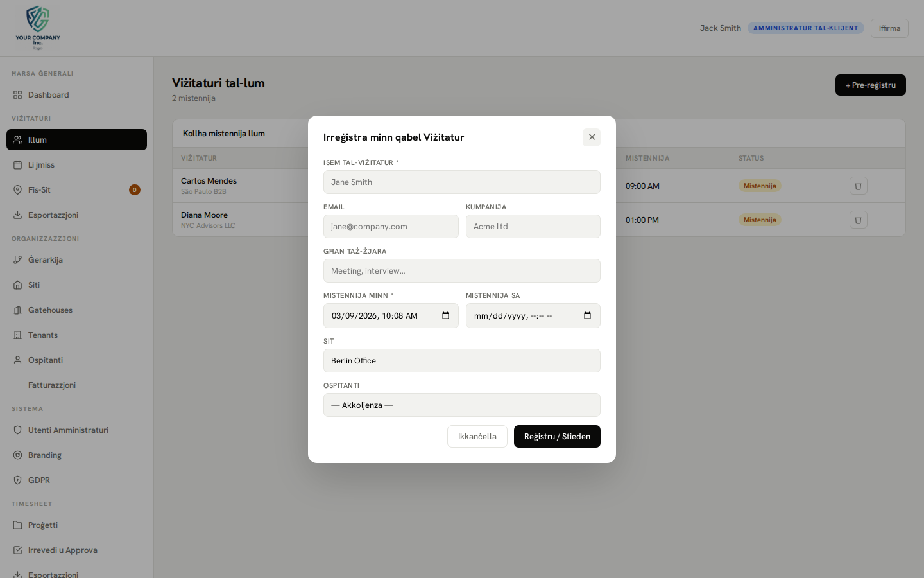
Task: Select the Branding settings icon
Action: point(17,455)
